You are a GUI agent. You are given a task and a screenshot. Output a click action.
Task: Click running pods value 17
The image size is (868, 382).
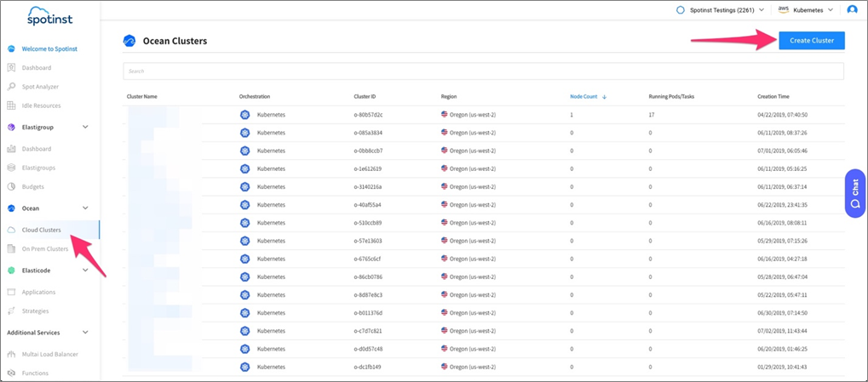tap(652, 115)
